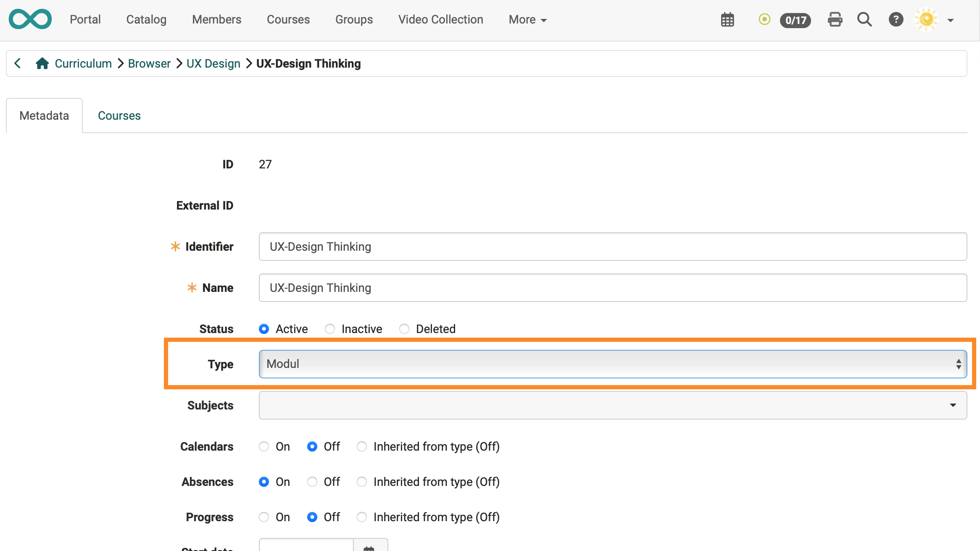Click the Browser breadcrumb link

coord(149,63)
